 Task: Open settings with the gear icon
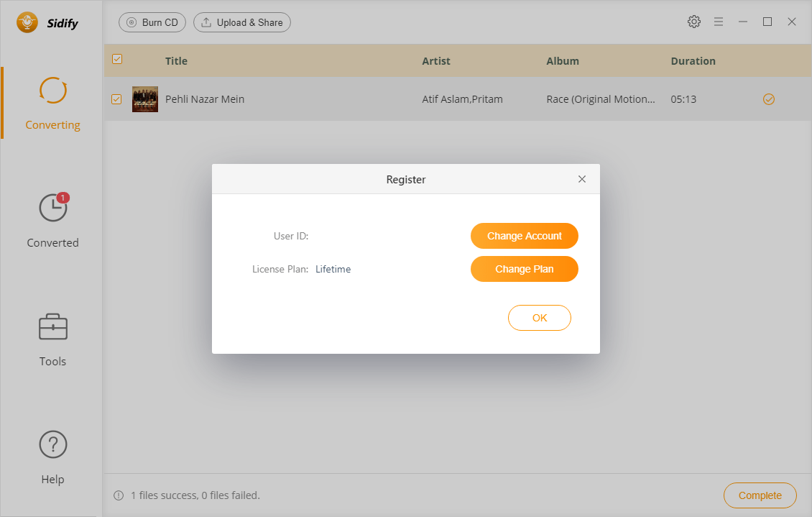(x=694, y=22)
